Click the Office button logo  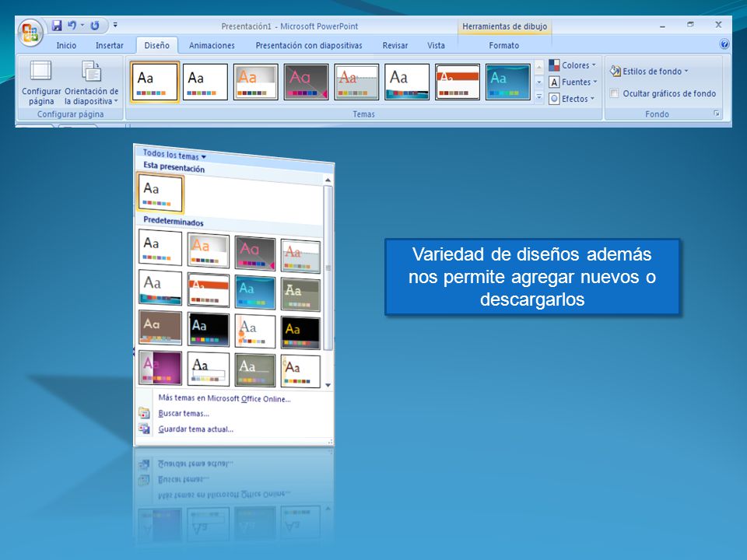30,33
